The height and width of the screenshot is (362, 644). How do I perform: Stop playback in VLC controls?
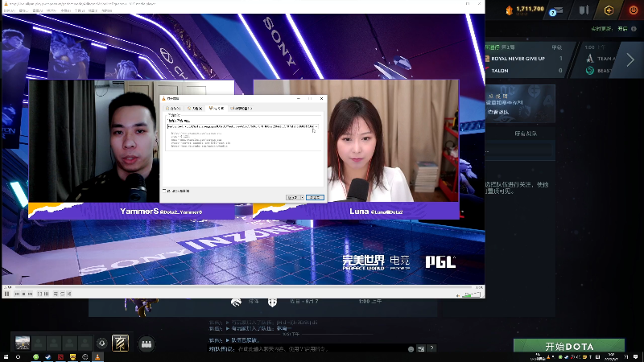[x=23, y=294]
